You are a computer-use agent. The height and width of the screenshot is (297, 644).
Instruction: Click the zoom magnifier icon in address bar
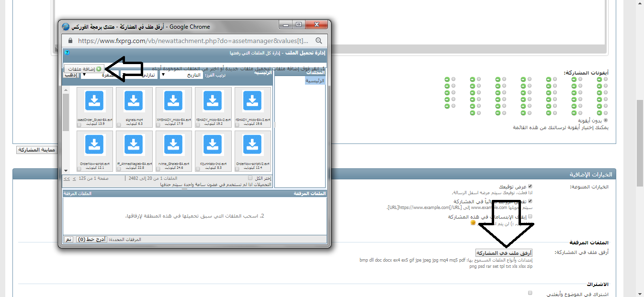point(318,41)
